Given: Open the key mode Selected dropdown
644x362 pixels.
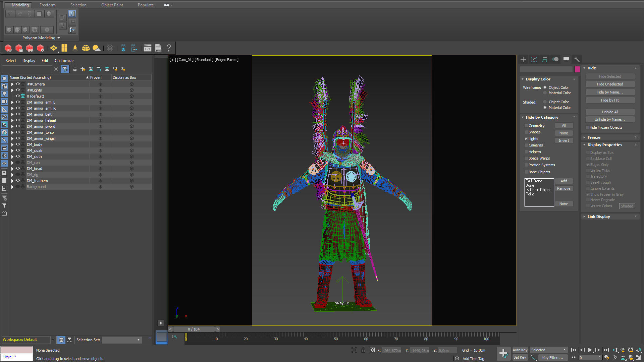Looking at the screenshot, I should [x=548, y=350].
